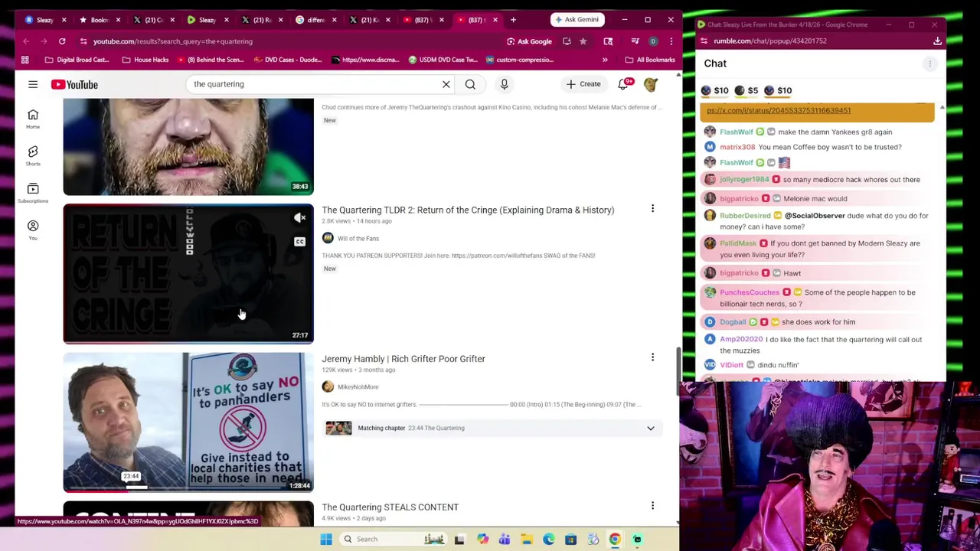Start voice search with the microphone icon
This screenshot has height=551, width=980.
(x=504, y=84)
